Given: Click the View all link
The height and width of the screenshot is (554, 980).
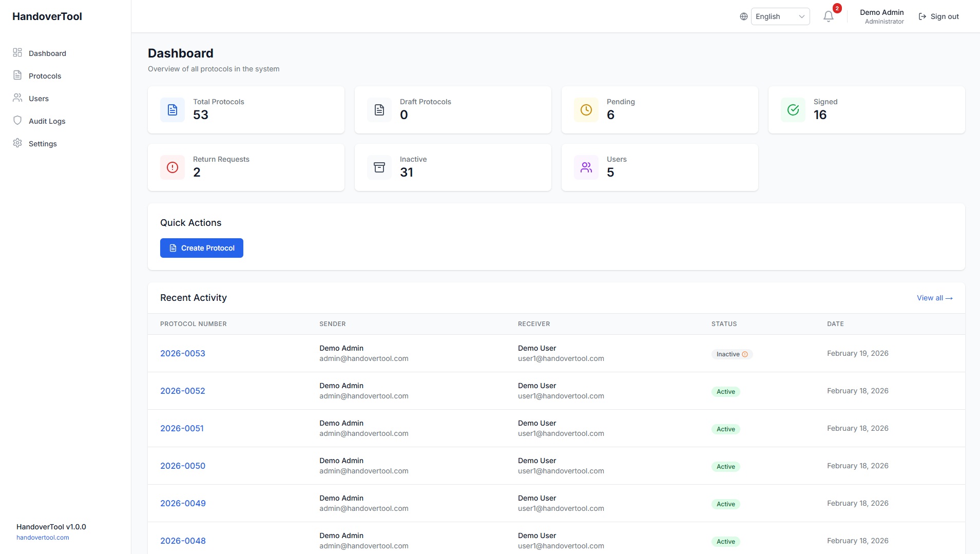Looking at the screenshot, I should [x=935, y=298].
